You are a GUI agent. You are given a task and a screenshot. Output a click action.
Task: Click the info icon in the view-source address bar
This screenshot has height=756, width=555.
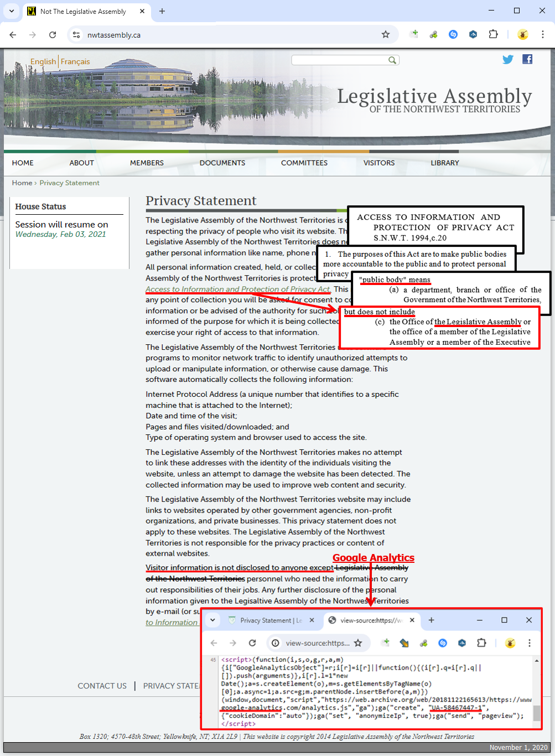point(276,643)
